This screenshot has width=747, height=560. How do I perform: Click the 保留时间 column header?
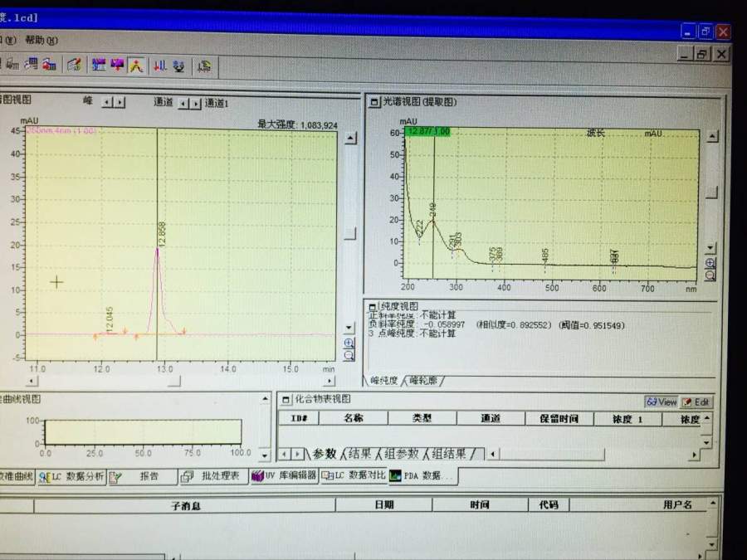coord(559,419)
